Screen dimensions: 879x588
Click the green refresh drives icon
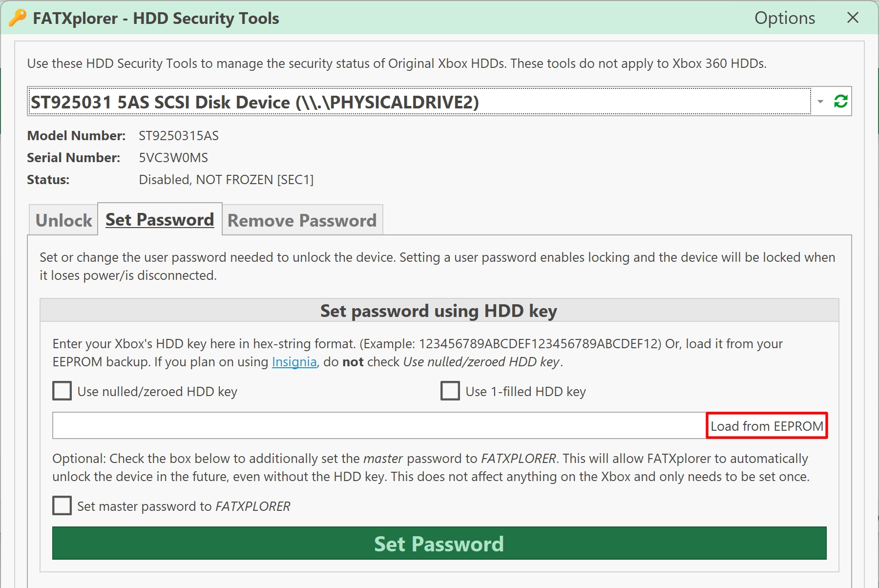(x=840, y=102)
